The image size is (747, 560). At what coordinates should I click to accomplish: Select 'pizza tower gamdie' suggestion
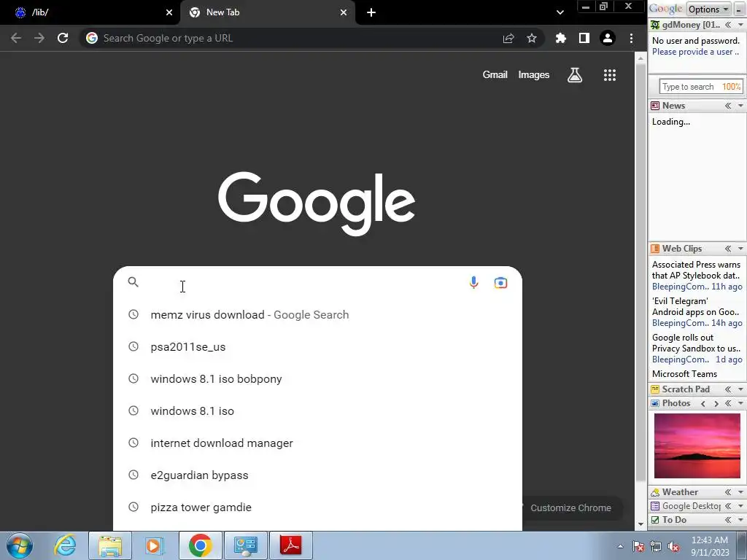318,507
